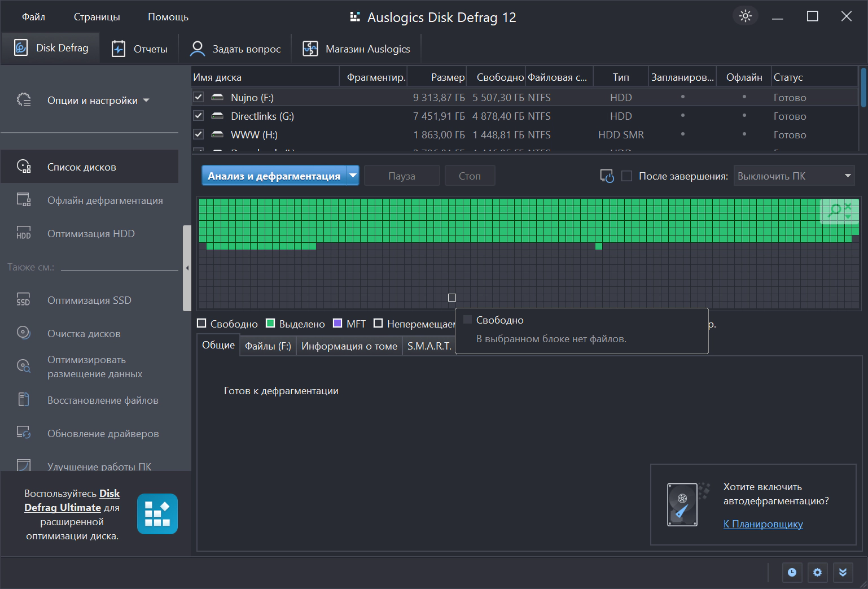This screenshot has height=589, width=868.
Task: Click the Свободно legend swatch
Action: [201, 324]
